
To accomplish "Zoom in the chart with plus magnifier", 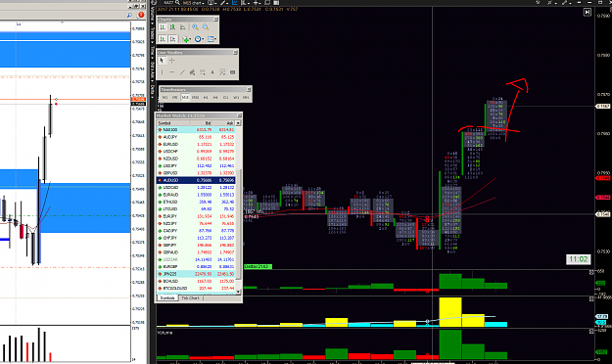I will pyautogui.click(x=195, y=27).
